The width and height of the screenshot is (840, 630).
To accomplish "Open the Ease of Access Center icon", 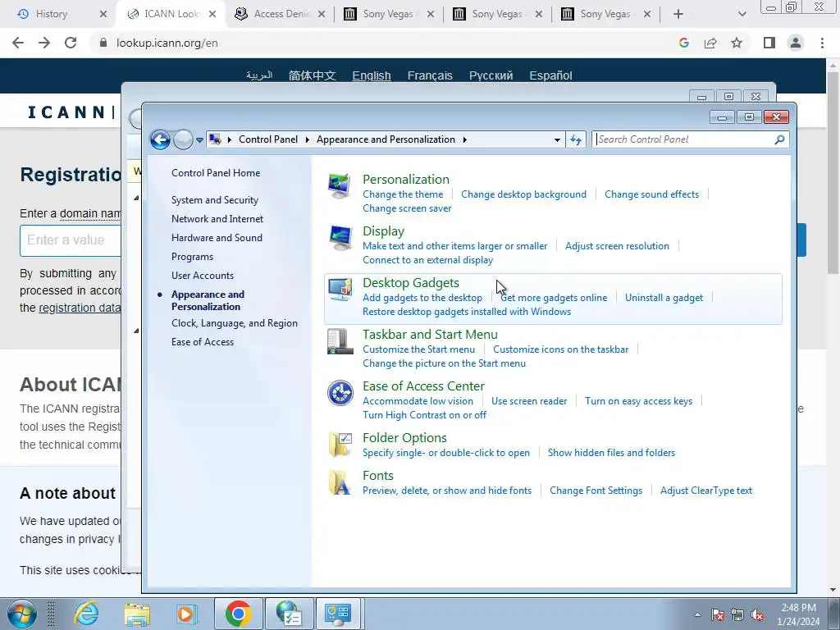I will click(340, 393).
